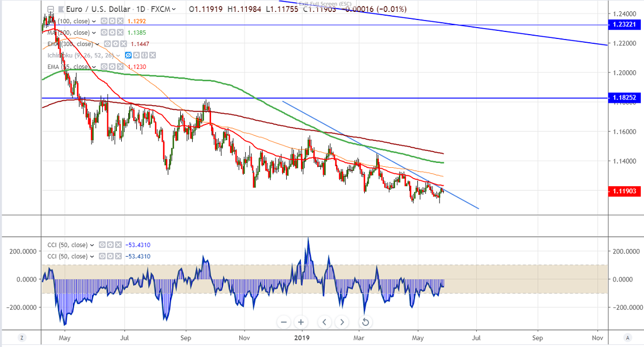Open settings for MA (100, close)
The height and width of the screenshot is (347, 644).
coord(112,21)
